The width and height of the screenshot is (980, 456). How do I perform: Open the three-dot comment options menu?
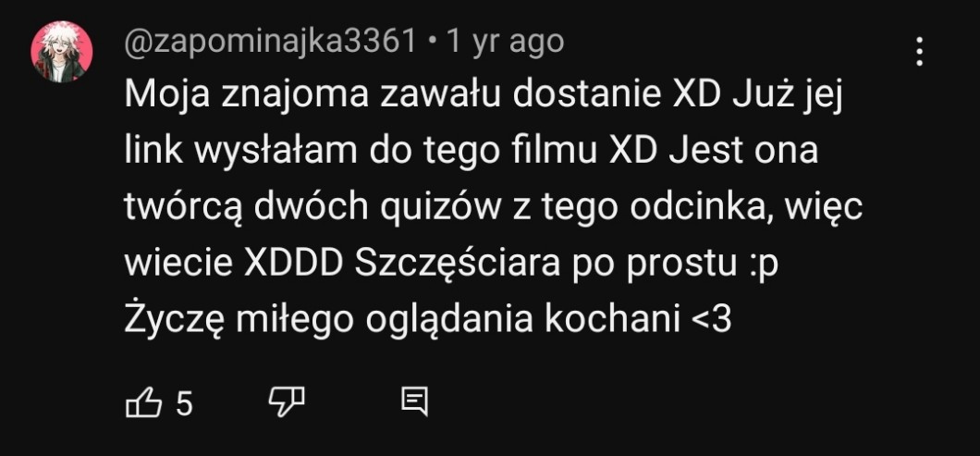[919, 51]
